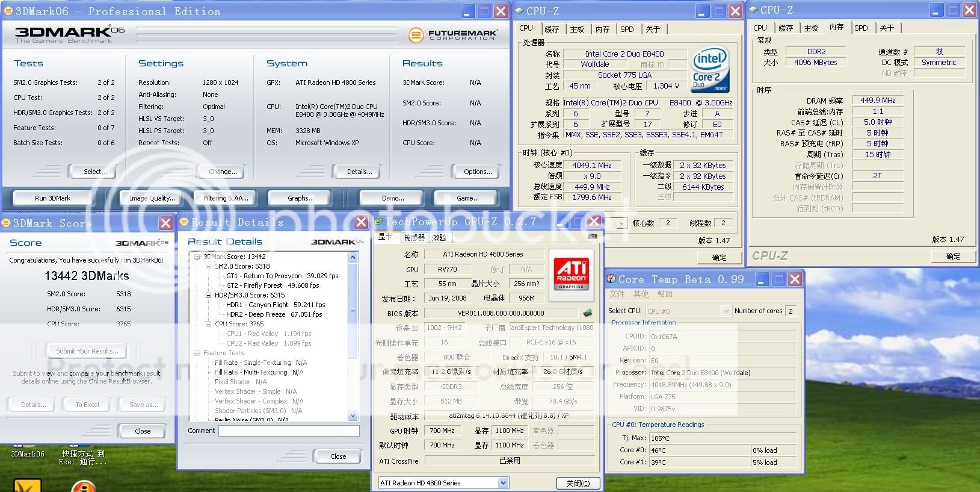Click the GPU-Z title bar app icon
Image resolution: width=980 pixels, height=492 pixels.
pyautogui.click(x=378, y=222)
